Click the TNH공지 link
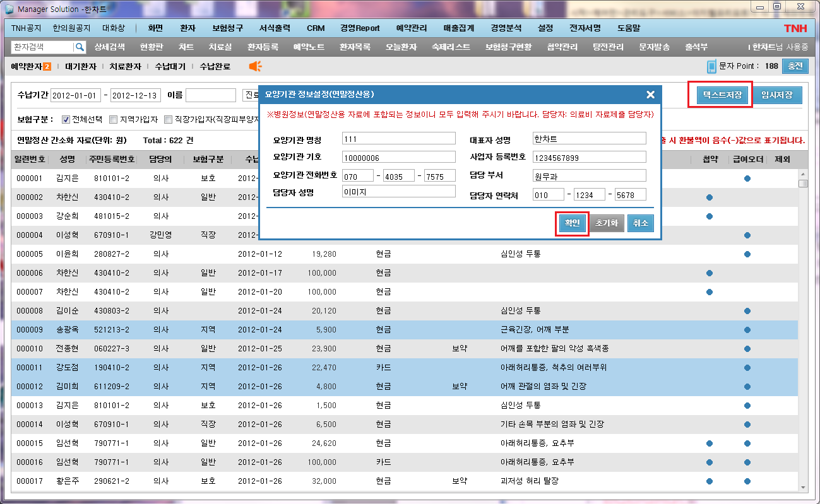This screenshot has width=820, height=504. tap(26, 28)
